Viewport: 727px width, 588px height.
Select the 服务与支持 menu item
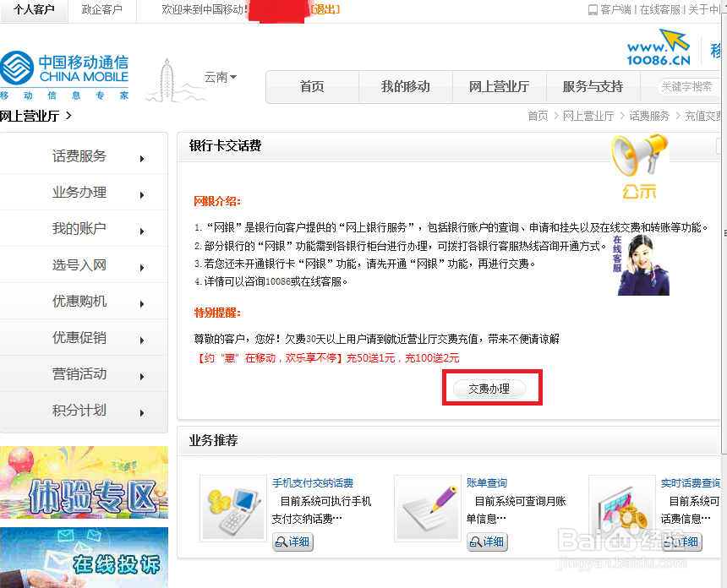click(x=594, y=87)
